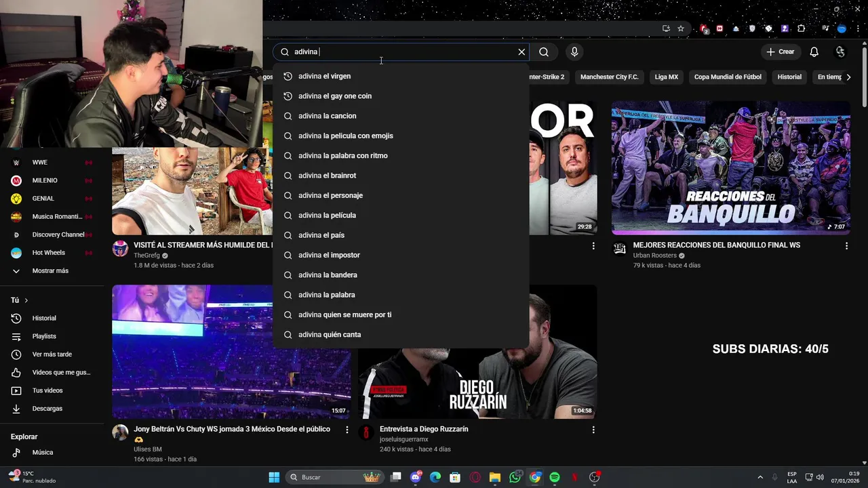Screen dimensions: 868x488
Task: Clear the YouTube search box with the X
Action: coord(521,52)
